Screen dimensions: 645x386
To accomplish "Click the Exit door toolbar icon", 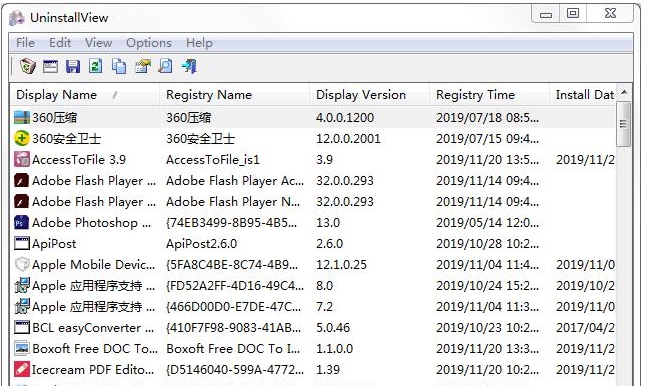I will (x=189, y=66).
